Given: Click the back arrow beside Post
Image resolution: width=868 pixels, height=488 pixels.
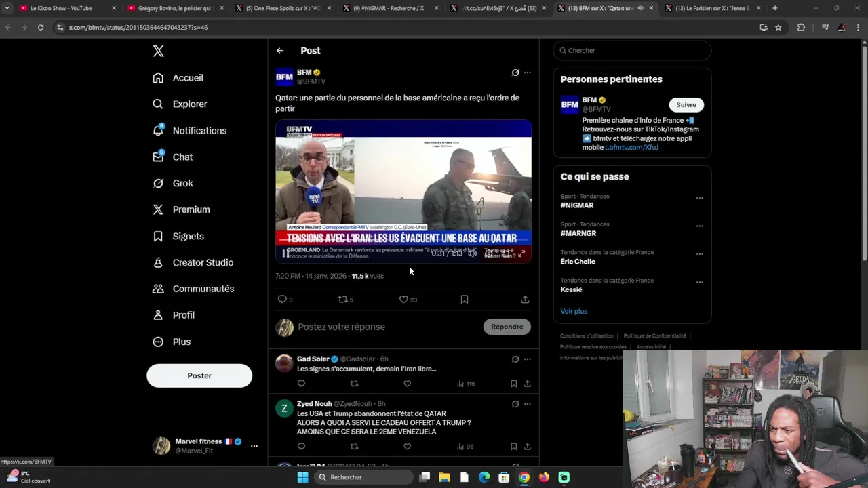Looking at the screenshot, I should pyautogui.click(x=280, y=51).
